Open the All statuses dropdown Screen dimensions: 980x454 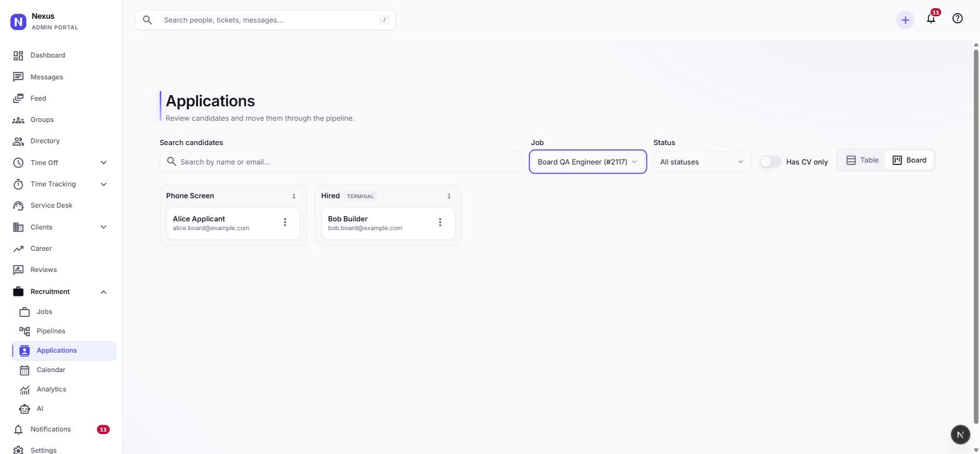[702, 162]
